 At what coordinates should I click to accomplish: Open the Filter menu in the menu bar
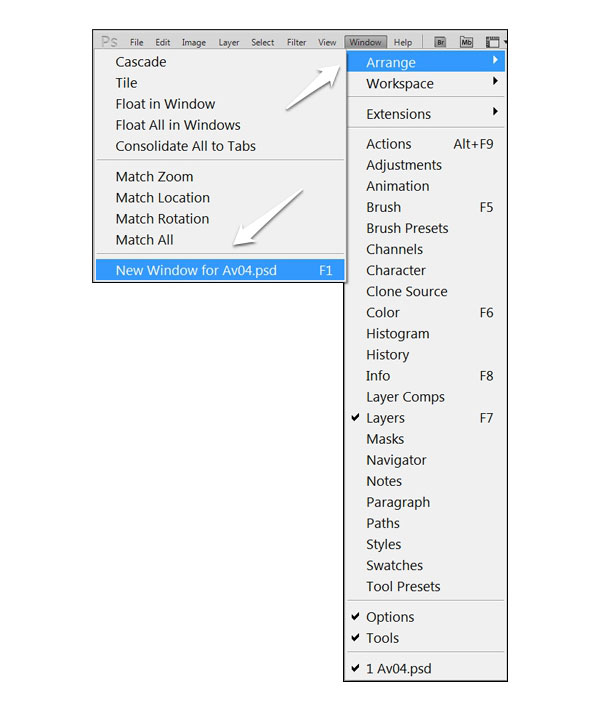[296, 42]
